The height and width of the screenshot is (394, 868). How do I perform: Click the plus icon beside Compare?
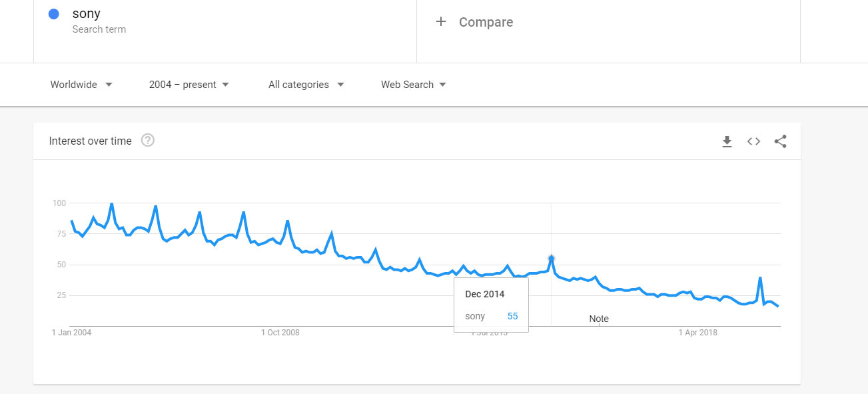[440, 22]
